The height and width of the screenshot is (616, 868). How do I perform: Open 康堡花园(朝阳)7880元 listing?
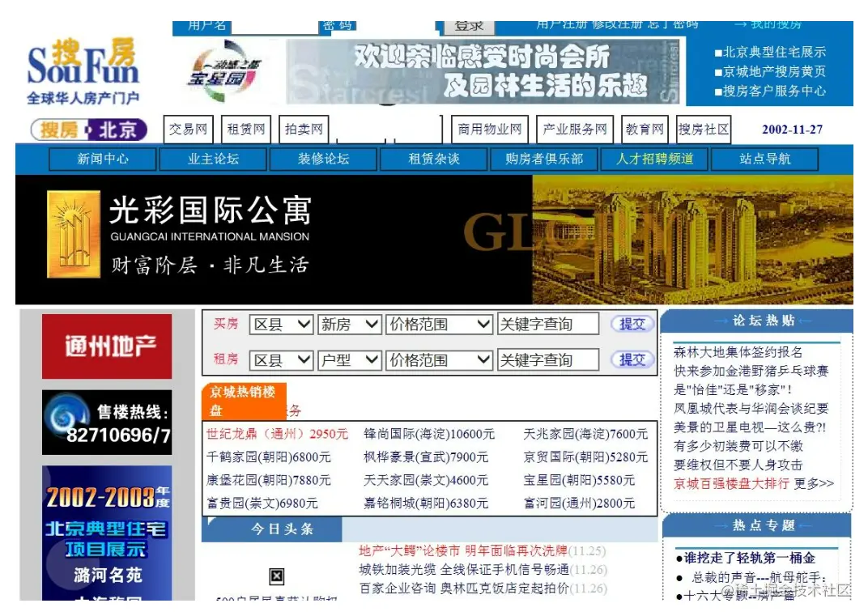coord(269,480)
